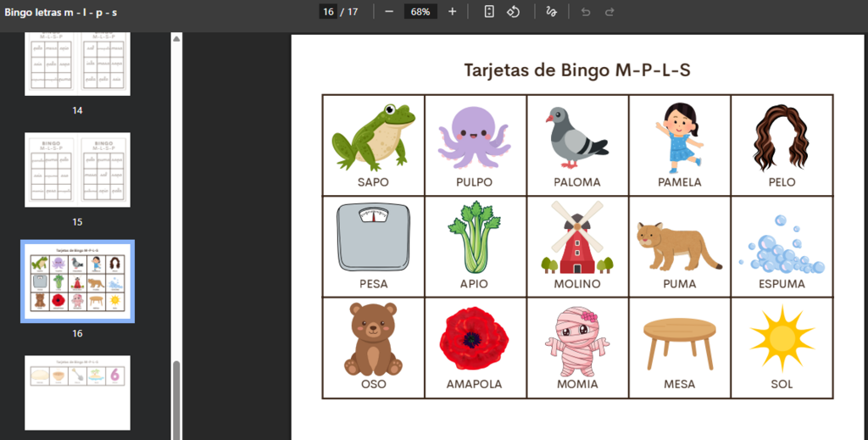Click the word MOLINO
The image size is (868, 440).
click(x=576, y=284)
